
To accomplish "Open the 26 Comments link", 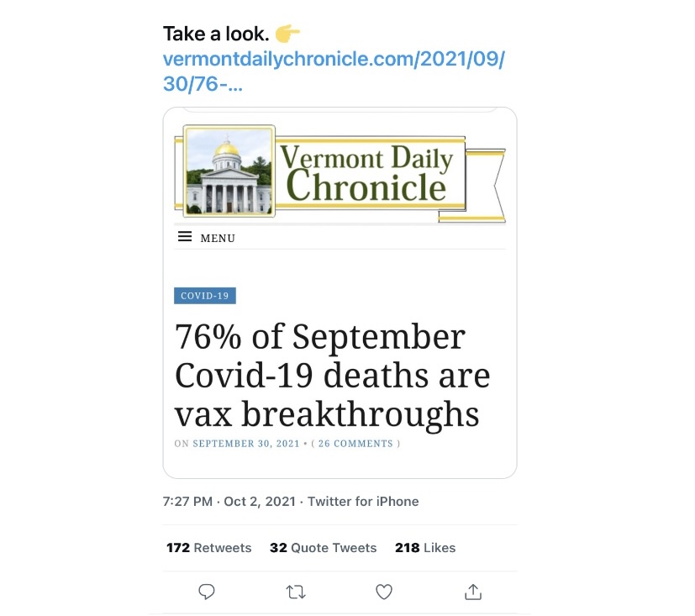I will pyautogui.click(x=355, y=444).
